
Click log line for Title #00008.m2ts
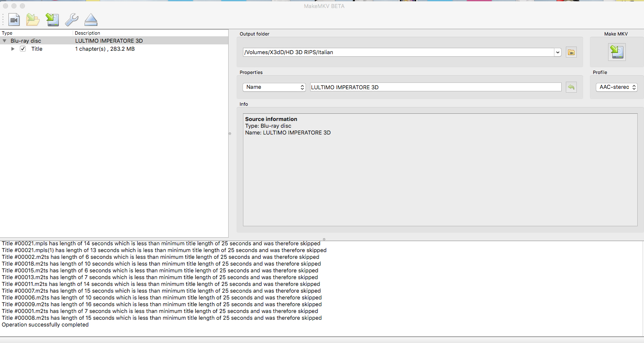(x=162, y=318)
